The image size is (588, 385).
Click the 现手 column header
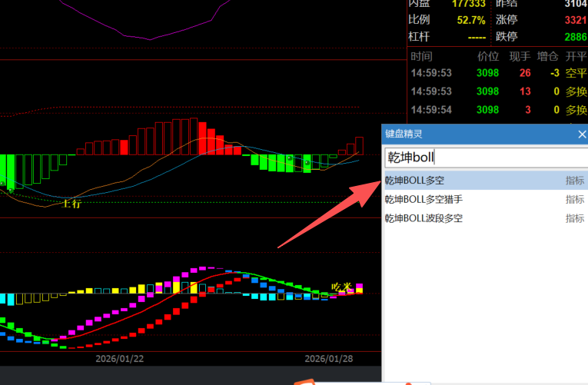(x=520, y=56)
